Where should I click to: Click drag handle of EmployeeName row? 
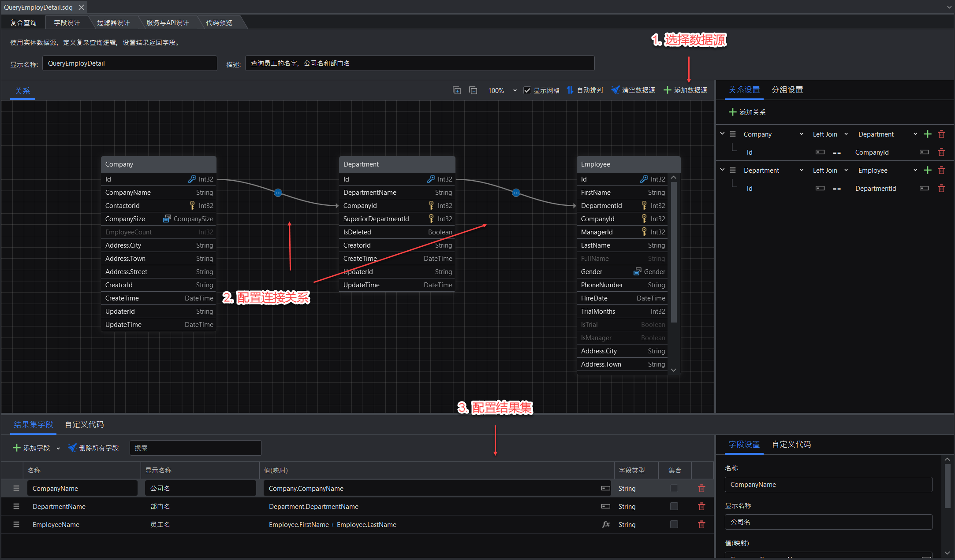[x=16, y=525]
